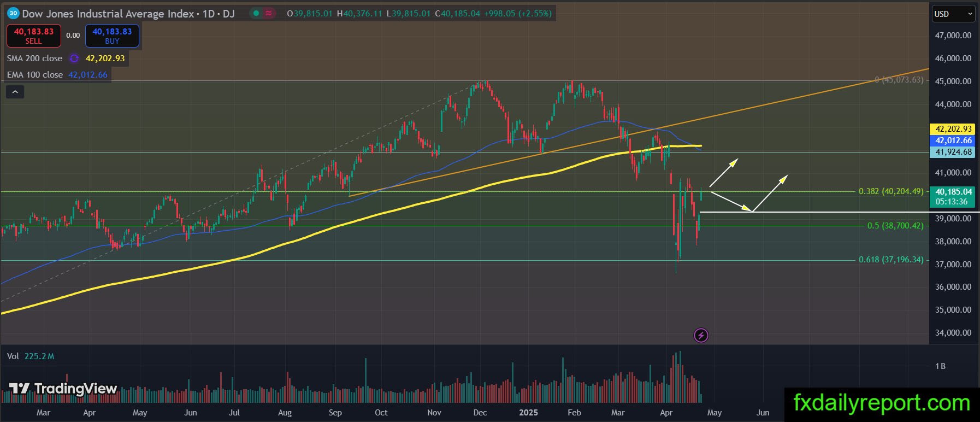Click the green 40,185.04 current price tag

(953, 192)
